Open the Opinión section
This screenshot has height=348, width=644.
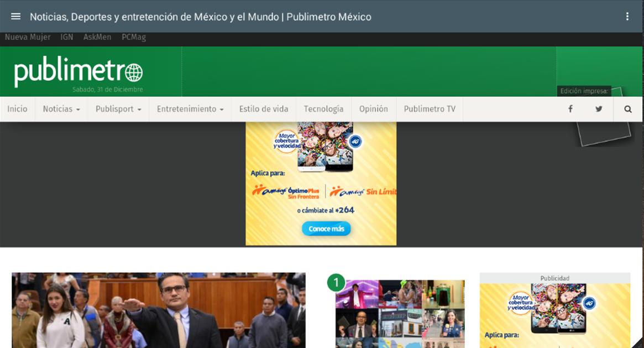click(373, 109)
